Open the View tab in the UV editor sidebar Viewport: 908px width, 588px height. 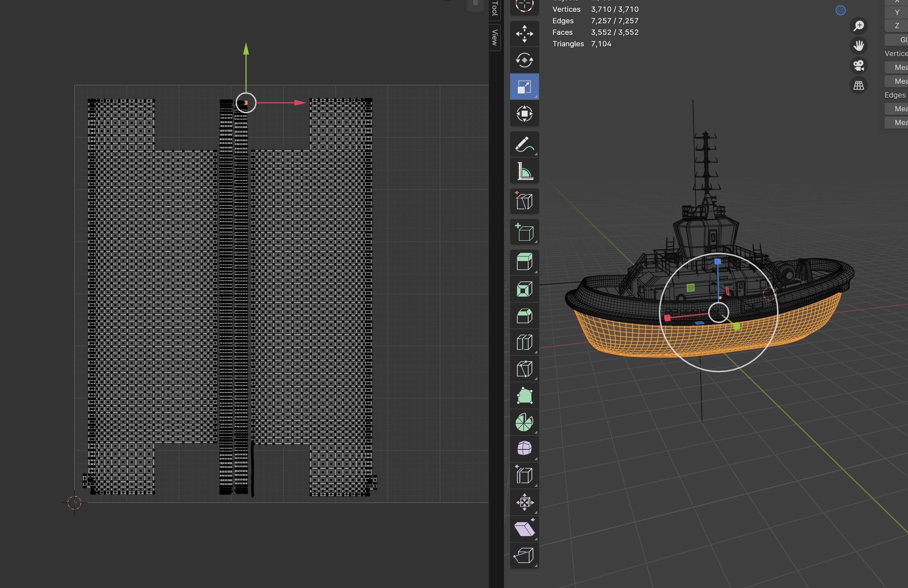494,37
